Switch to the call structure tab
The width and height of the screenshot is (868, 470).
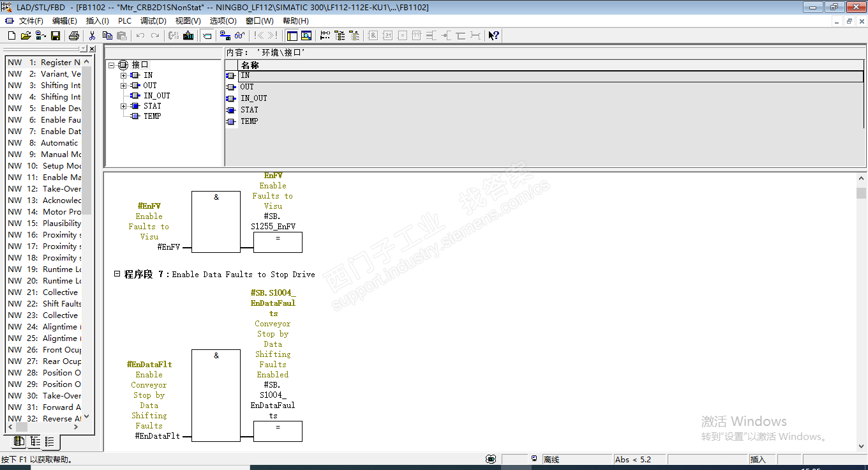click(x=35, y=441)
